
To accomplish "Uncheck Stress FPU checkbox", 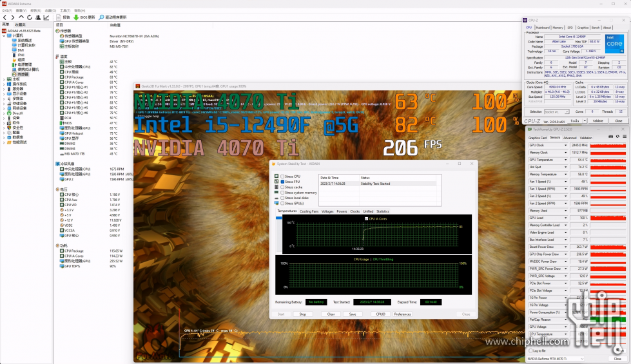I will pos(282,182).
